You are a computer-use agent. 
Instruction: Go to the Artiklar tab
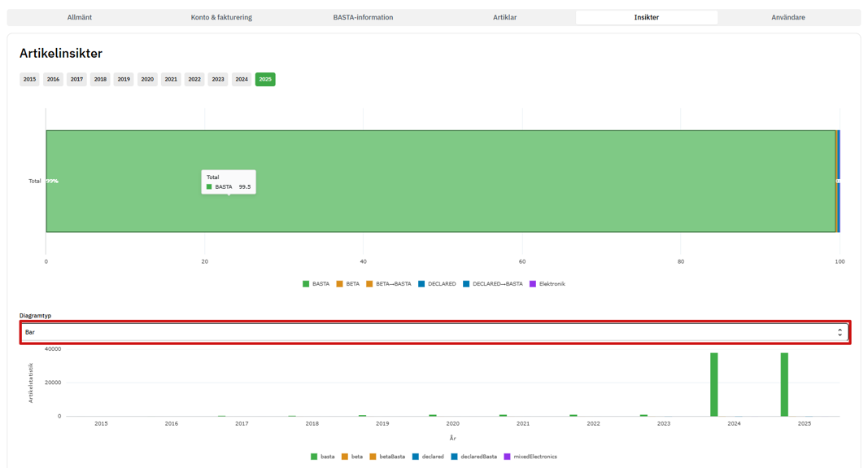coord(504,17)
